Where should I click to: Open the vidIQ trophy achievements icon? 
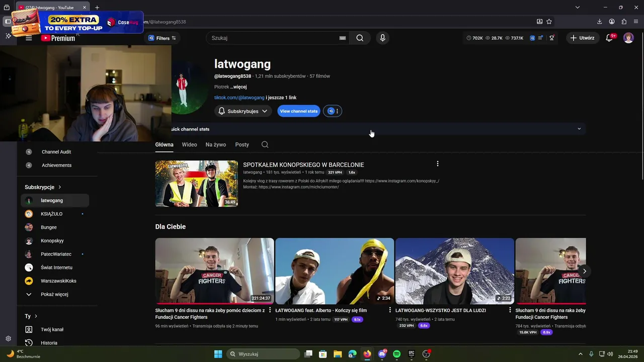coord(552,38)
